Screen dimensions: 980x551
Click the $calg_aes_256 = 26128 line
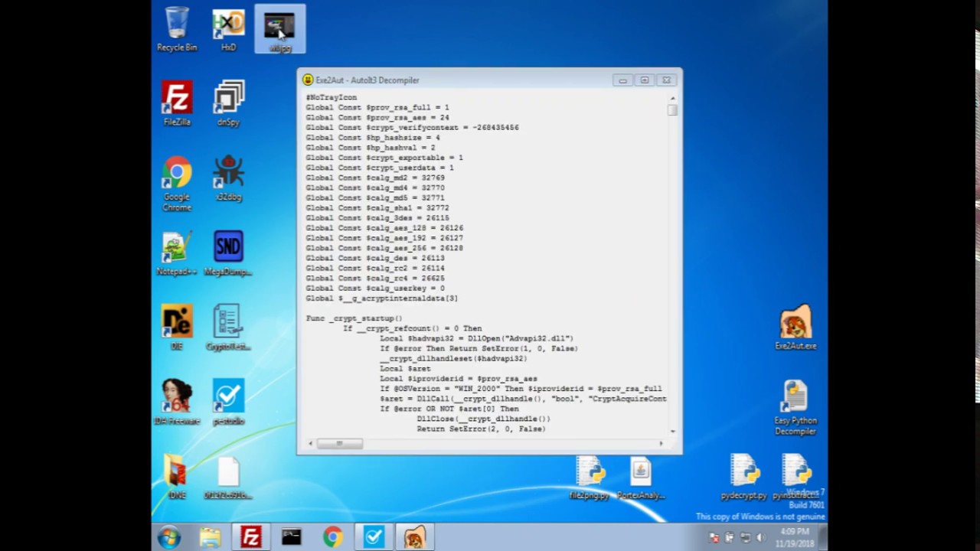[x=384, y=248]
